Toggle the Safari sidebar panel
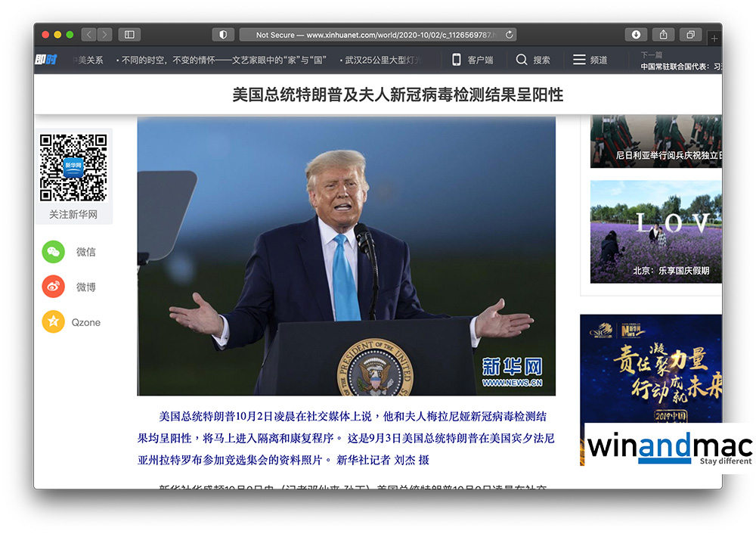 [129, 35]
